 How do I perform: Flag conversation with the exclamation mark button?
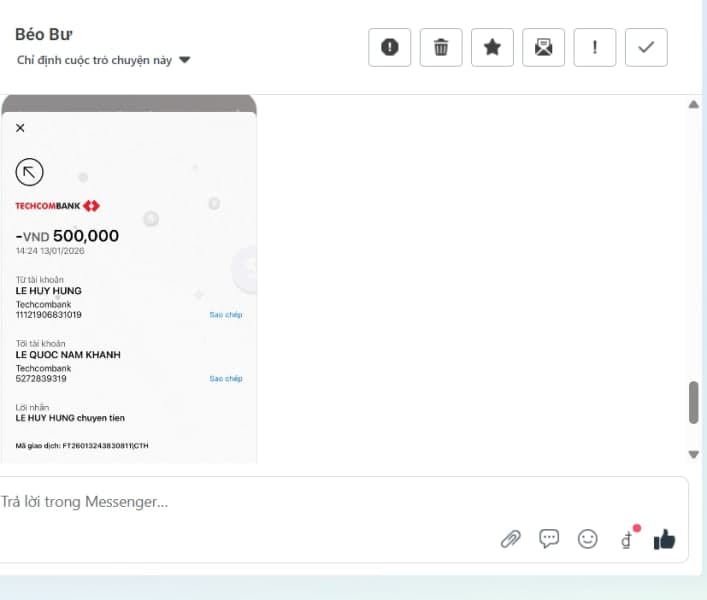[595, 47]
